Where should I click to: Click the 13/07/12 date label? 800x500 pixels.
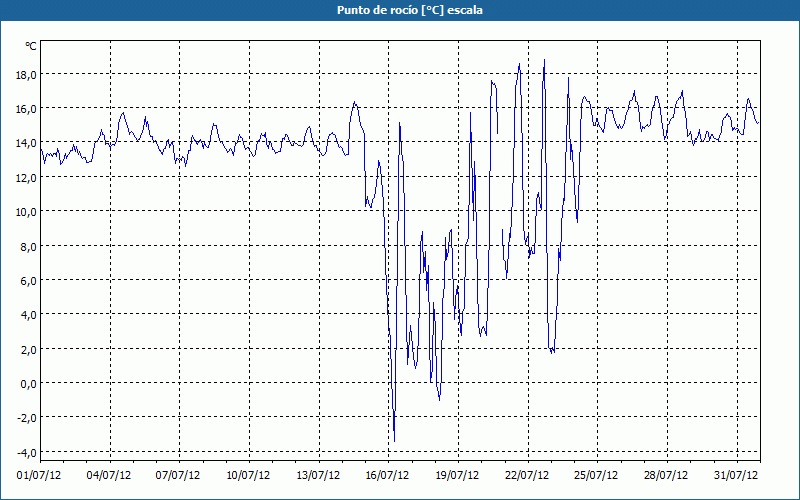pos(318,475)
